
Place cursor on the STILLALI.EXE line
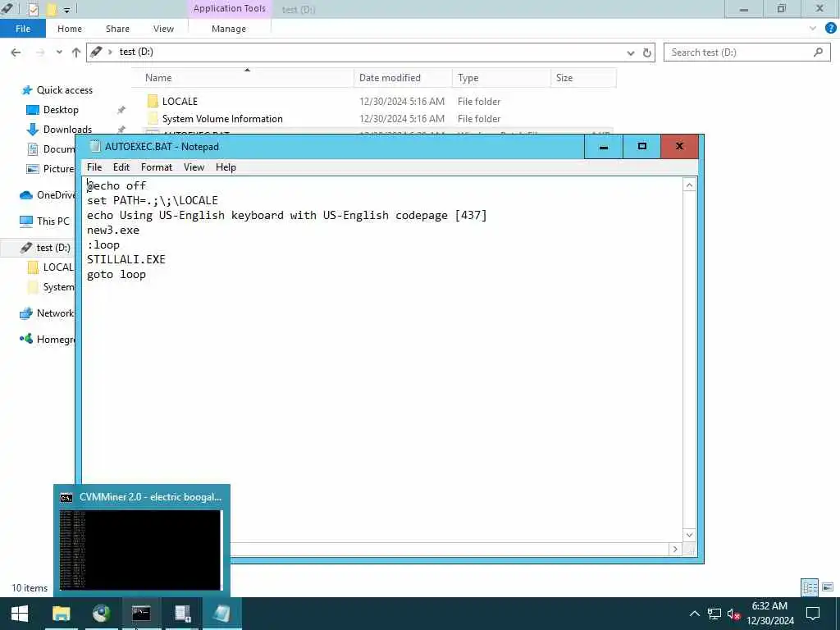[x=126, y=259]
